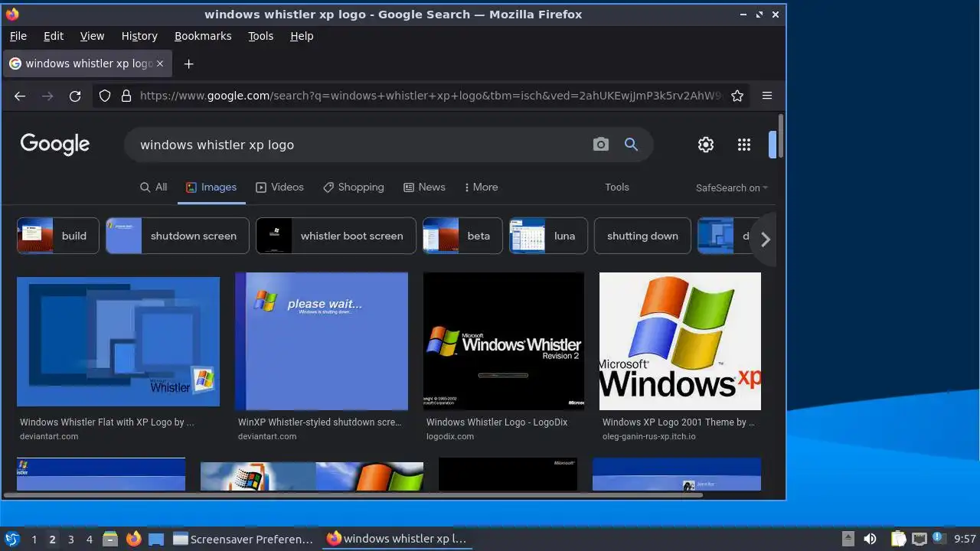The width and height of the screenshot is (980, 551).
Task: Open Windows Whistler Revision 2 logo image
Action: point(504,341)
